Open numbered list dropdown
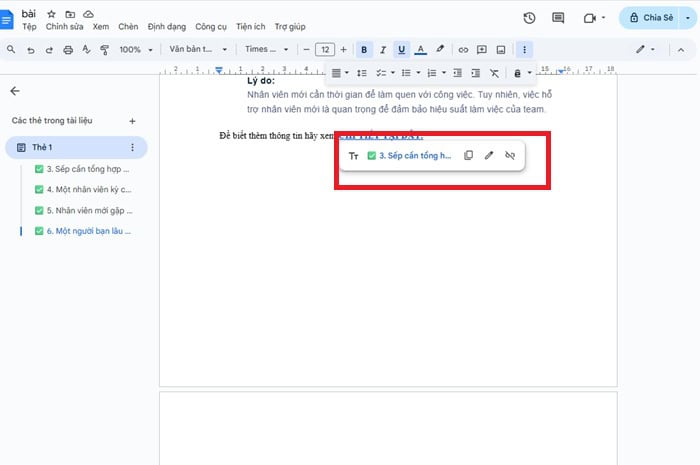This screenshot has height=465, width=700. pyautogui.click(x=437, y=73)
